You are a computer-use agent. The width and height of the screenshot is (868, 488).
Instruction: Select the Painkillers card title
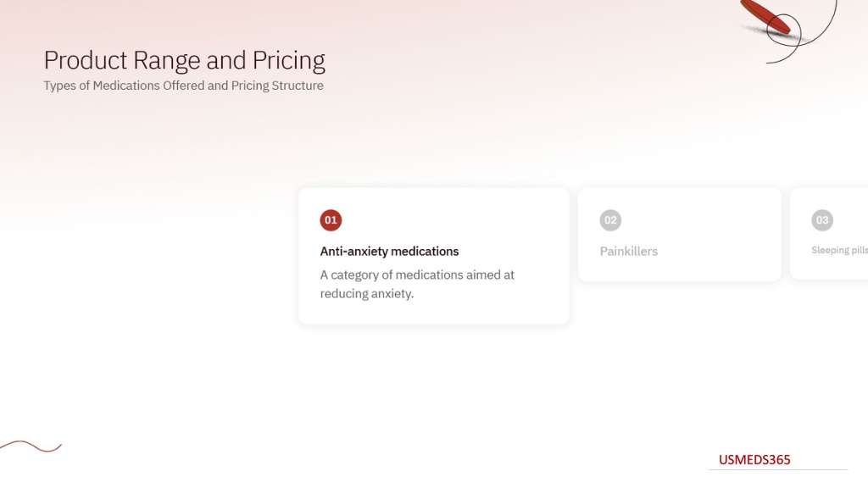(629, 251)
